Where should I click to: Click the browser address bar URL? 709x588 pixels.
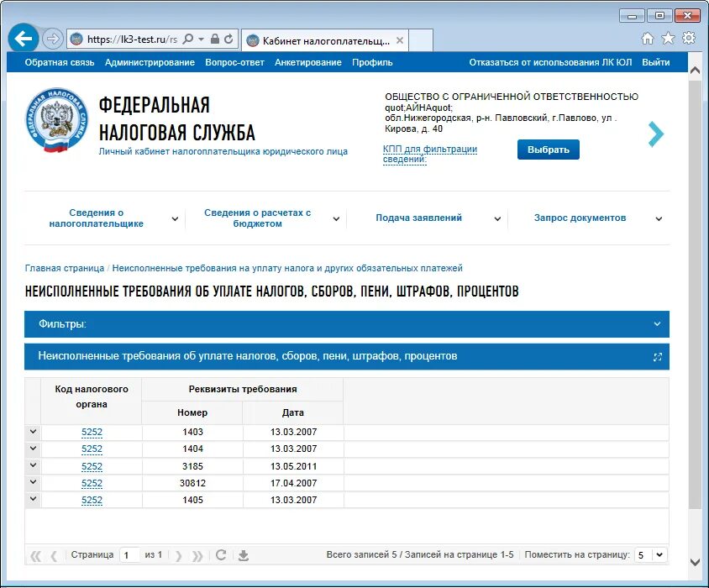(x=132, y=39)
